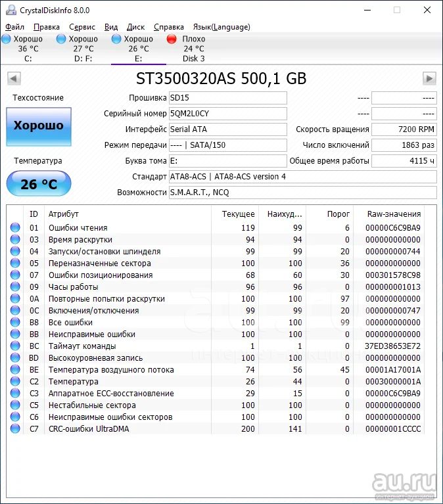This screenshot has width=443, height=504.
Task: Click status dot for Аппаратное ECC-восстановление
Action: point(15,393)
